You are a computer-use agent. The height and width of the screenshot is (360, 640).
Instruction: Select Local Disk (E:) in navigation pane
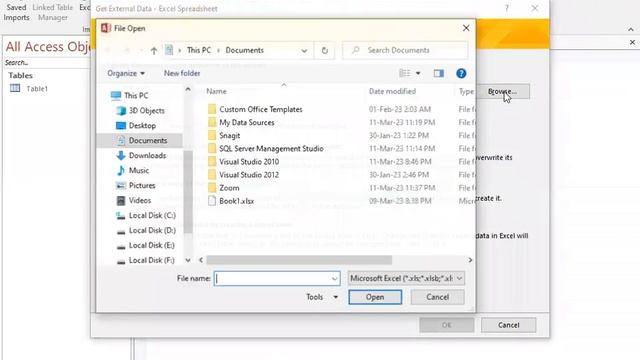pyautogui.click(x=152, y=245)
